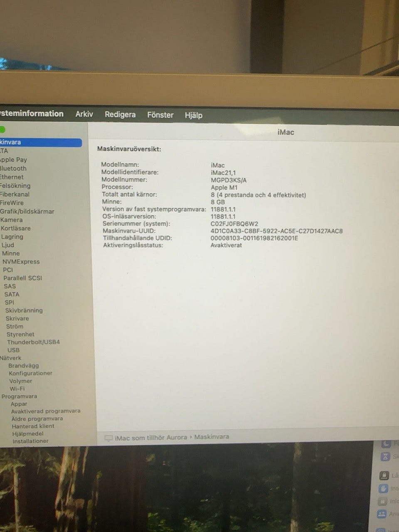The height and width of the screenshot is (532, 399).
Task: Click the serial number C02FJ0FBQ6W2
Action: 234,224
